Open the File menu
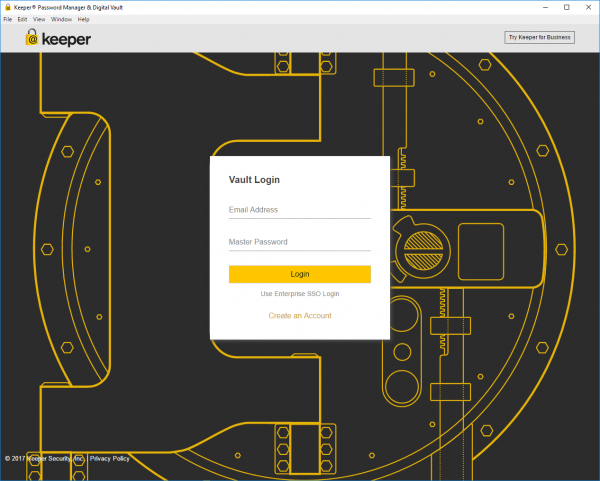Screen dimensions: 600x481 pyautogui.click(x=8, y=19)
